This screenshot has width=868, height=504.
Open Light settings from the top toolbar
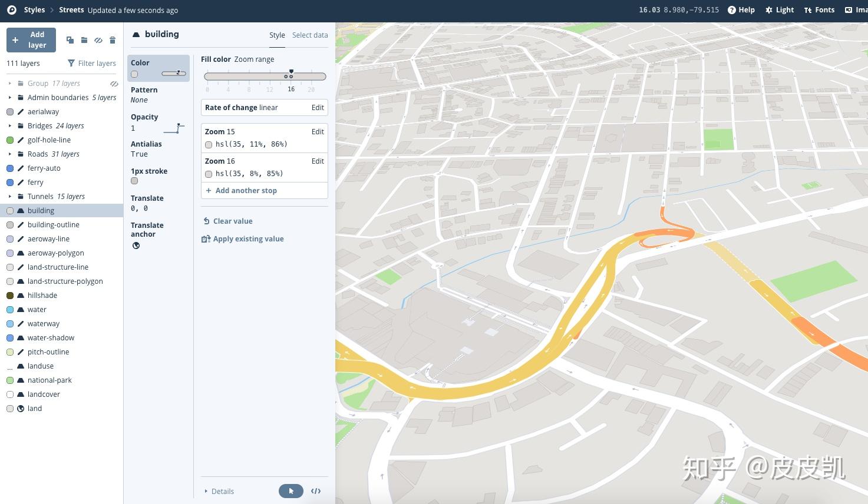(779, 9)
